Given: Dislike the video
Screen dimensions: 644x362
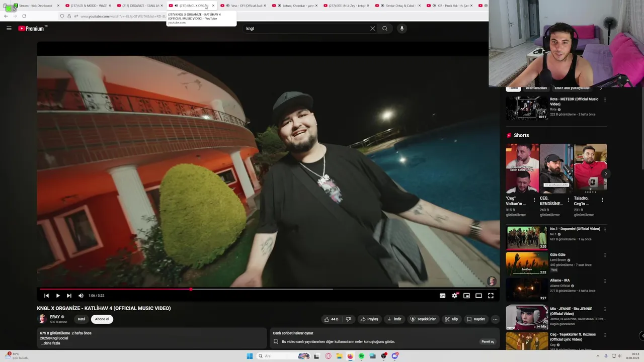Looking at the screenshot, I should click(x=348, y=319).
